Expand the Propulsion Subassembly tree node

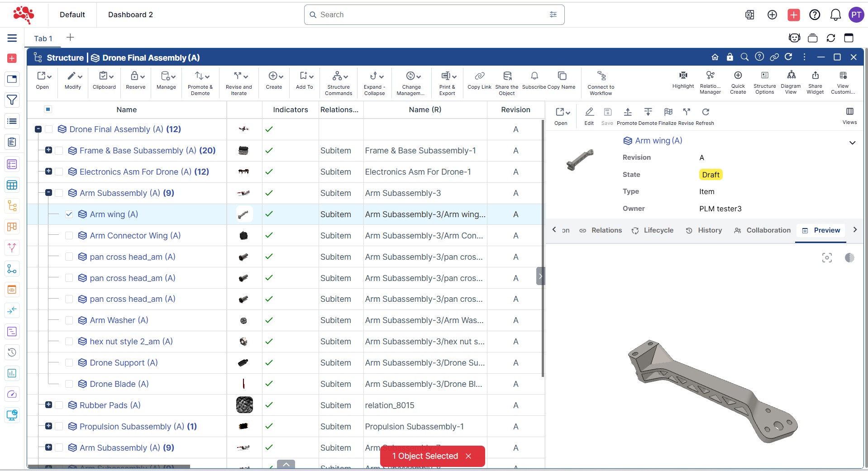click(x=48, y=426)
